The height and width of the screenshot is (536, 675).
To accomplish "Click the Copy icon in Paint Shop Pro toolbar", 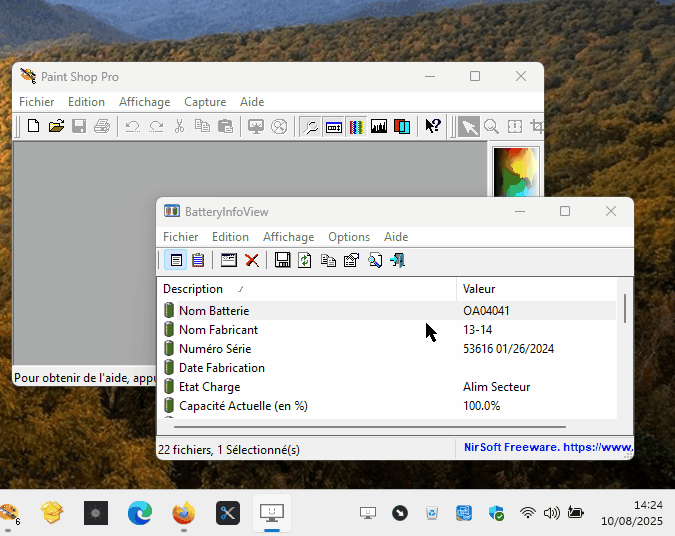I will (x=202, y=127).
